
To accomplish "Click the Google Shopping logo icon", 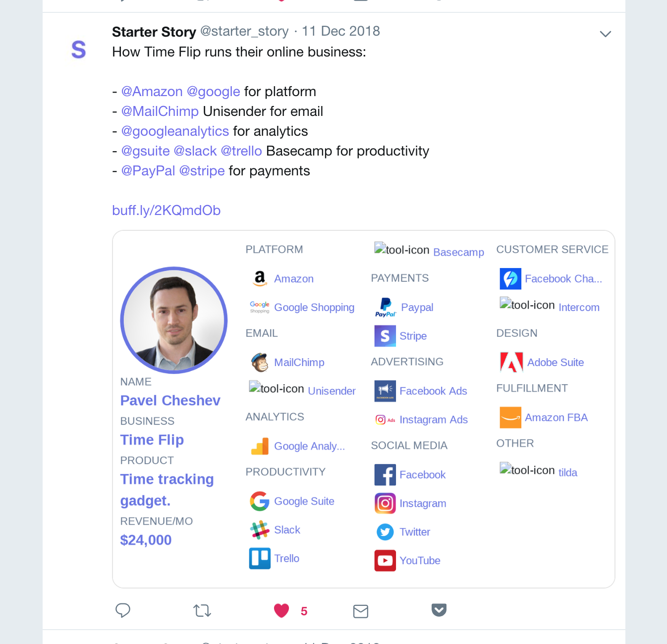I will tap(260, 307).
